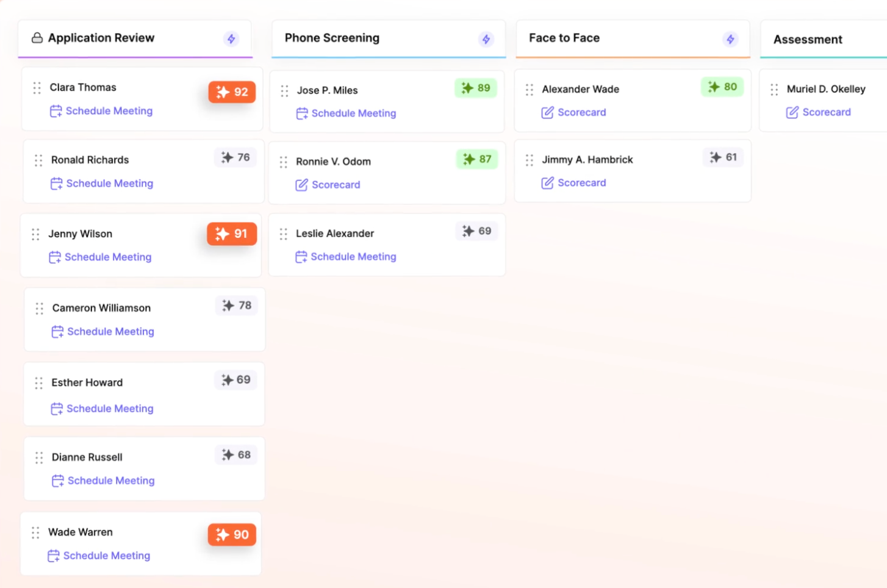Click the lightning icon in Application Review header
The height and width of the screenshot is (588, 887).
point(231,39)
